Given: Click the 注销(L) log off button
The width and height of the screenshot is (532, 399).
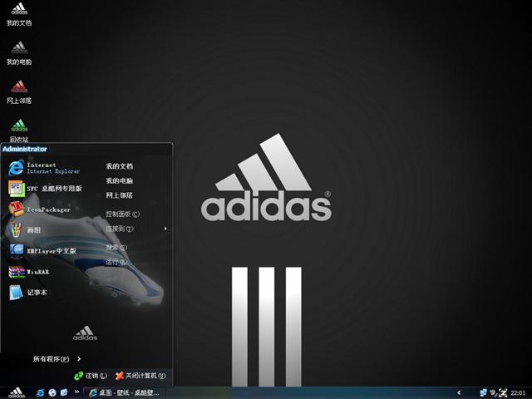Looking at the screenshot, I should (x=91, y=376).
